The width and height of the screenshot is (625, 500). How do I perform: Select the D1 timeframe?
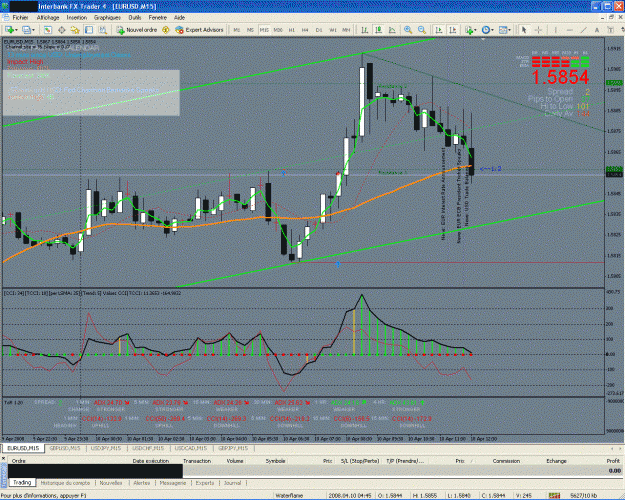coord(319,30)
